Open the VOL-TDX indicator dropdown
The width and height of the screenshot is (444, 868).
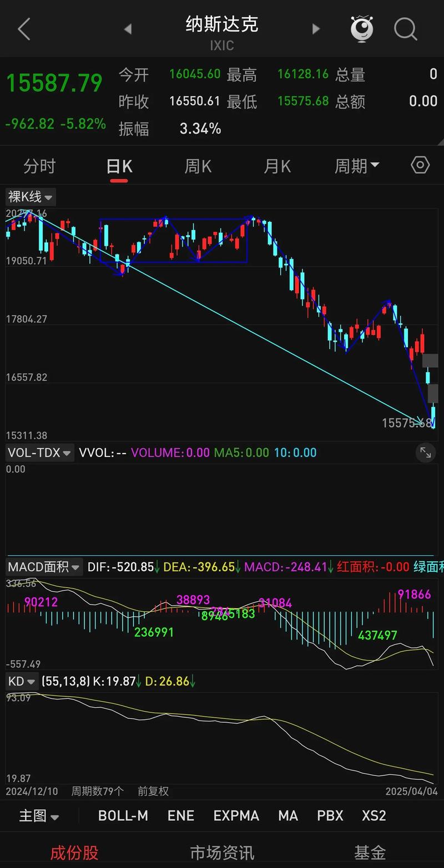tap(39, 453)
